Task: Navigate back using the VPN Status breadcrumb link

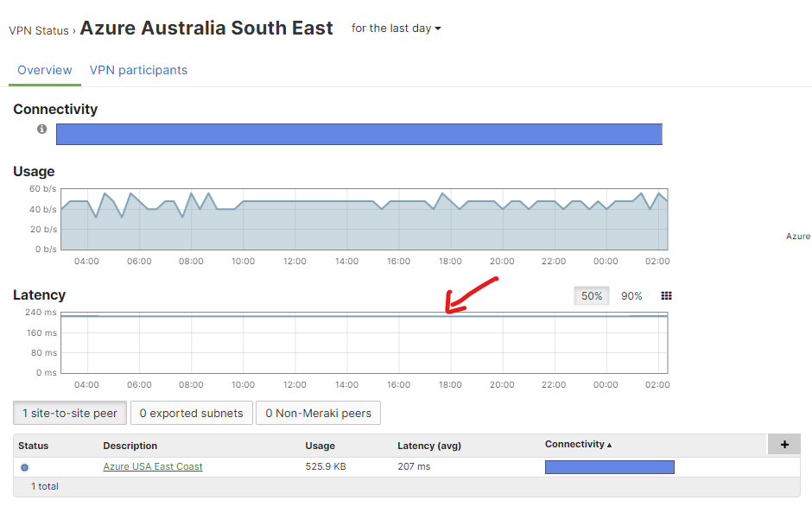Action: tap(39, 30)
